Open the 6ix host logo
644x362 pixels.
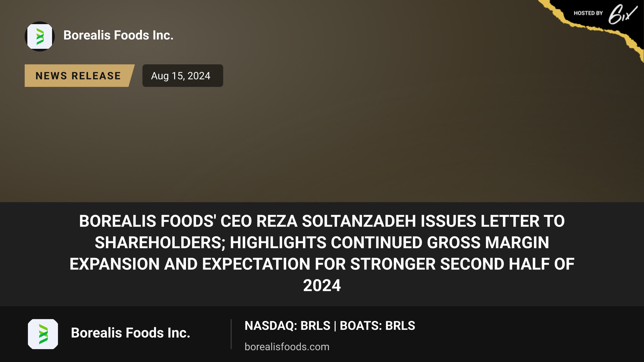point(623,14)
